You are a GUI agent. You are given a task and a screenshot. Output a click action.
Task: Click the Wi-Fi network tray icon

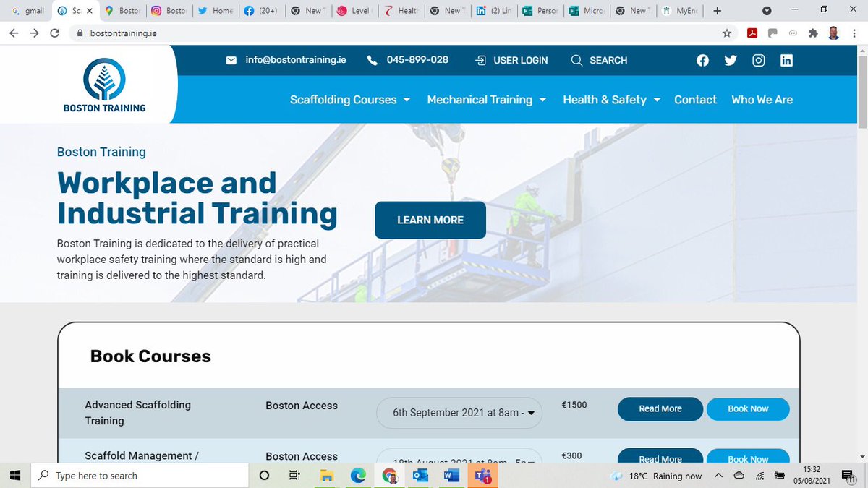tap(760, 476)
